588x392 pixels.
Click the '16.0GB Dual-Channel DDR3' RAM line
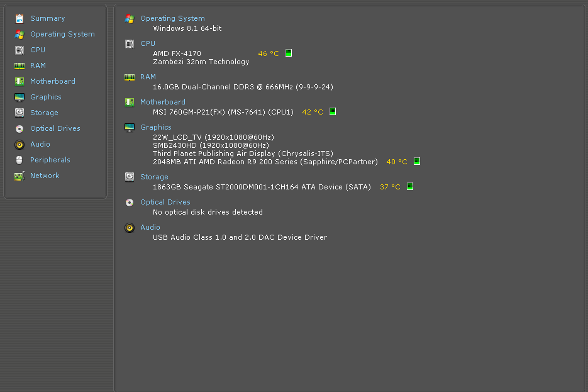point(243,87)
